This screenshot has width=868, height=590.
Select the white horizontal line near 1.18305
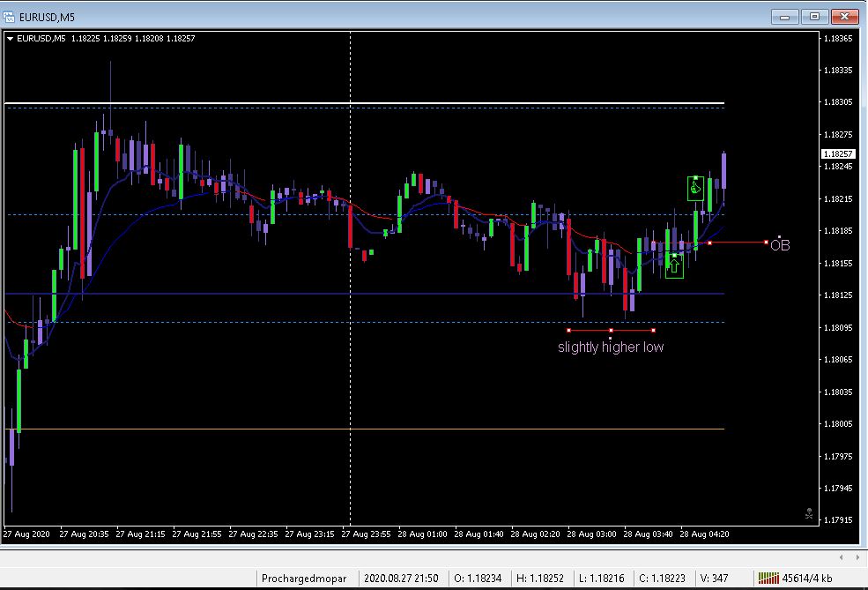[x=364, y=103]
